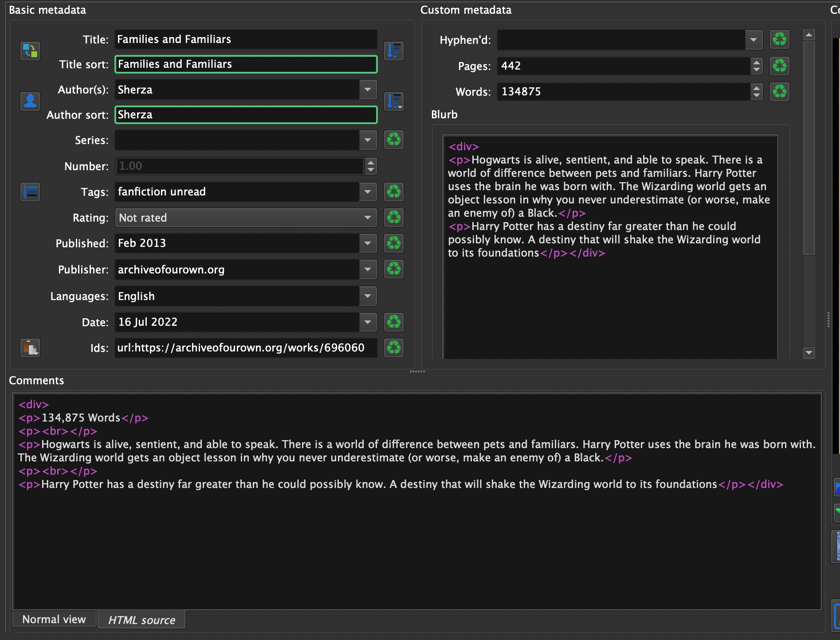
Task: Click the tag editor icon beside Tags
Action: pyautogui.click(x=30, y=192)
